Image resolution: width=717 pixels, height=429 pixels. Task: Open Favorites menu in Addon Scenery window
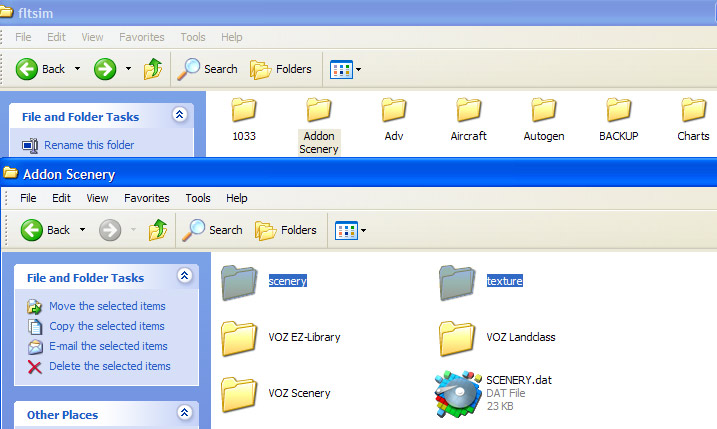147,198
